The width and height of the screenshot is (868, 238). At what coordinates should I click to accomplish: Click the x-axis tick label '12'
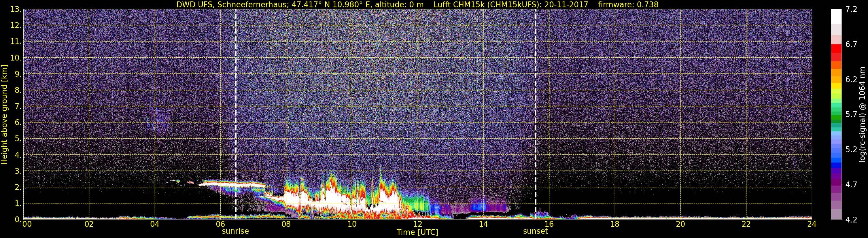pos(417,224)
